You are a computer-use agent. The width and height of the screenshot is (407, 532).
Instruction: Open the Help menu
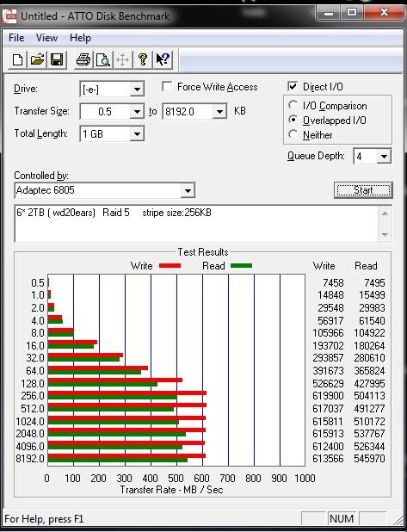point(80,38)
